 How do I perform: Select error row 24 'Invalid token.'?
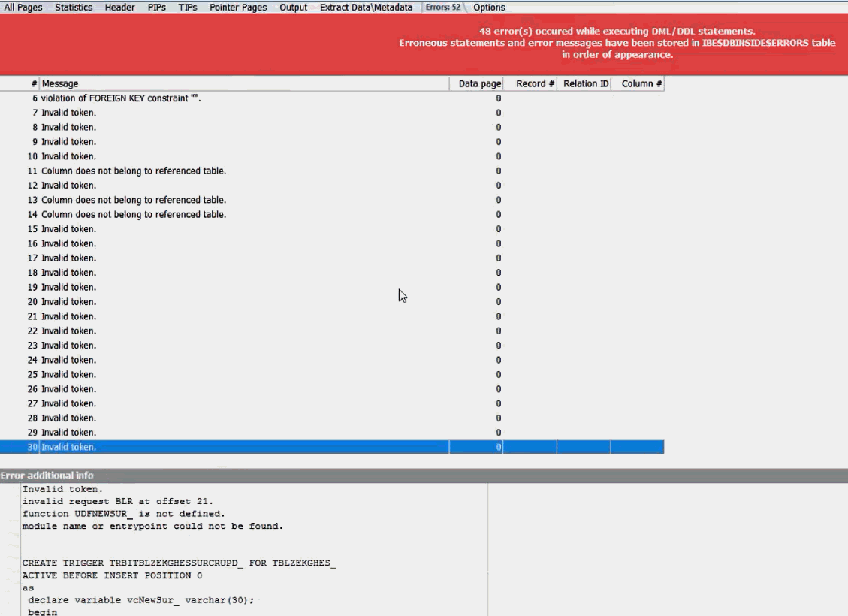tap(332, 360)
